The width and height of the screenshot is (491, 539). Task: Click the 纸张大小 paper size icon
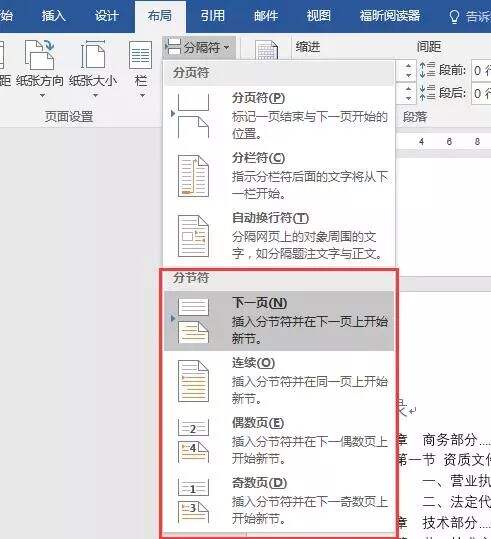tap(93, 54)
